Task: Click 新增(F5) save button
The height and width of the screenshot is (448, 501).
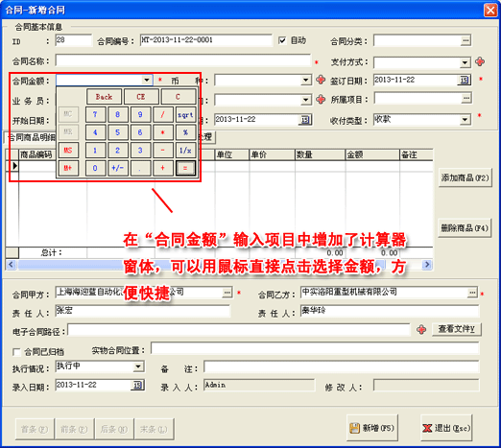Action: pyautogui.click(x=372, y=428)
